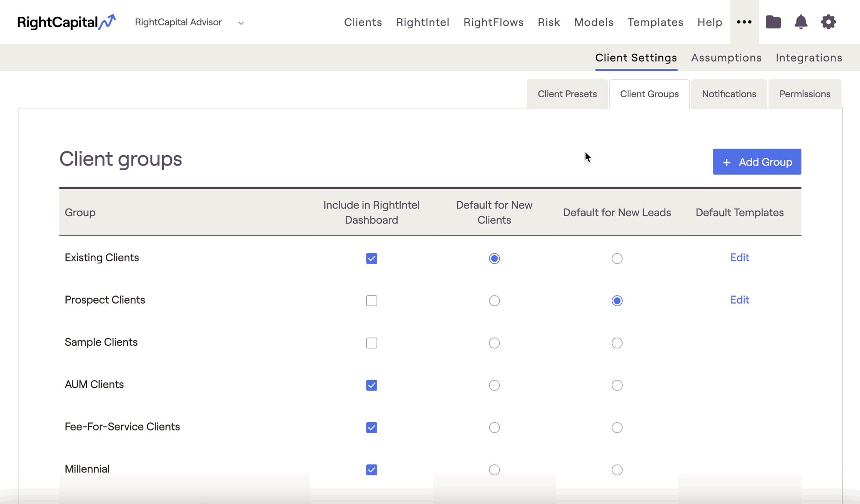
Task: Open the Client Presets tab
Action: pos(567,94)
